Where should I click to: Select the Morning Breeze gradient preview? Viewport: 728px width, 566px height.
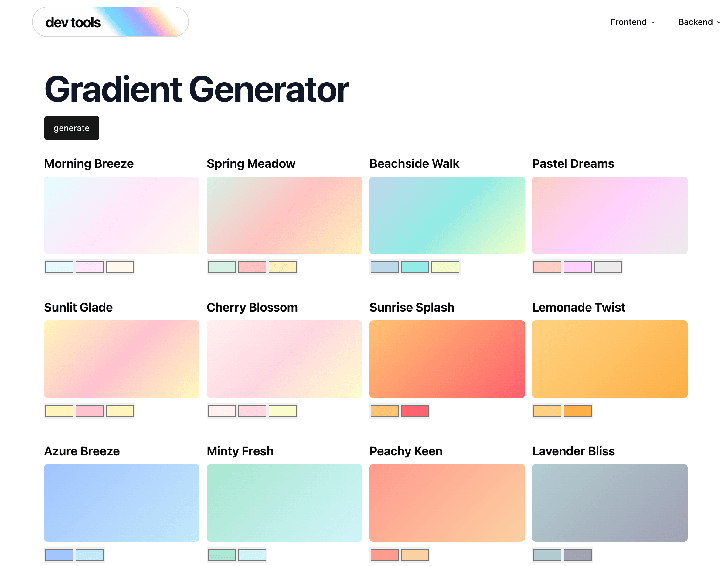(x=122, y=215)
